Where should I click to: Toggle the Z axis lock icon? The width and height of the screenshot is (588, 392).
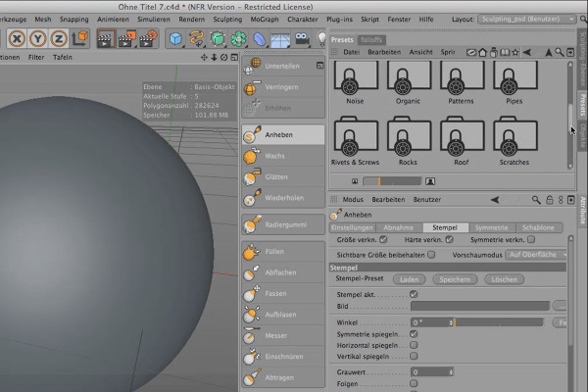pos(59,38)
